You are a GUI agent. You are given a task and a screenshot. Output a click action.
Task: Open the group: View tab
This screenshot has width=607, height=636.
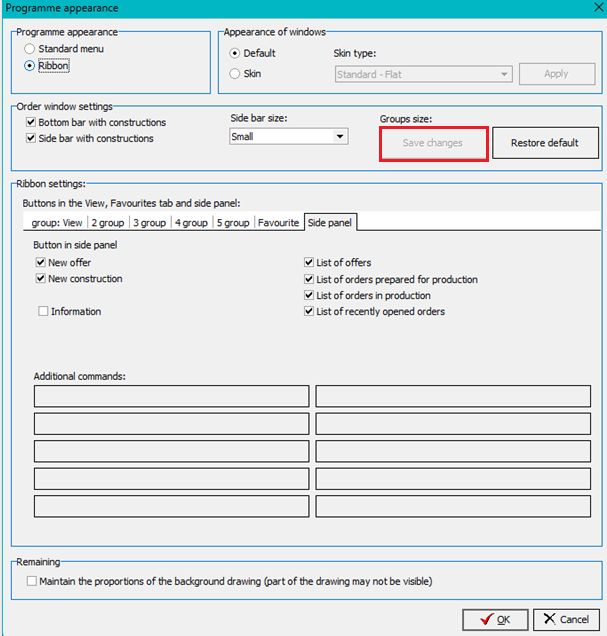57,223
